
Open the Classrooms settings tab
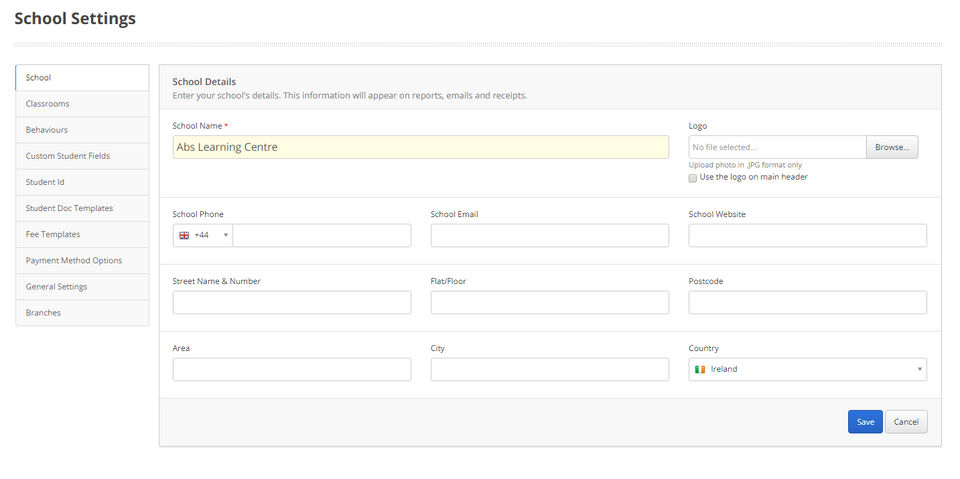[82, 104]
